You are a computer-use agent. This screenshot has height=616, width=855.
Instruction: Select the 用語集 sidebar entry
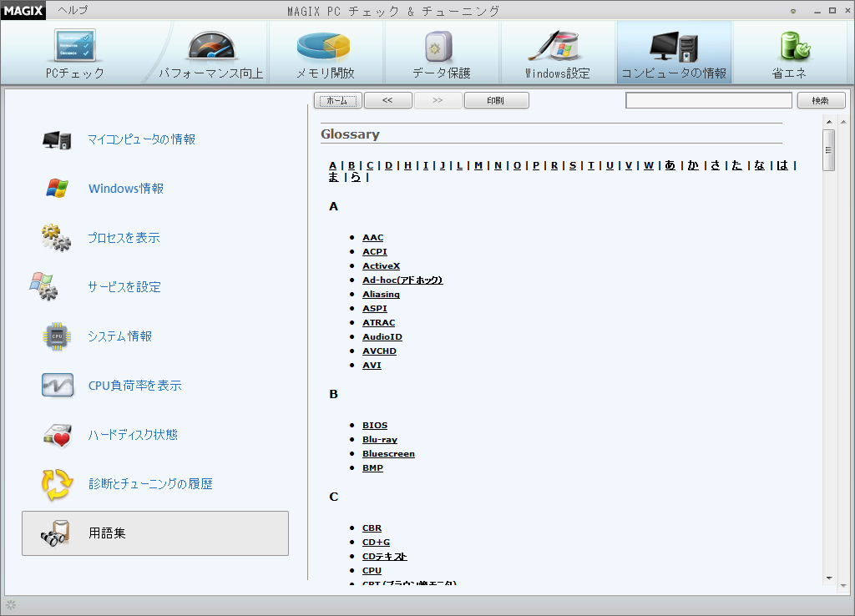click(155, 533)
